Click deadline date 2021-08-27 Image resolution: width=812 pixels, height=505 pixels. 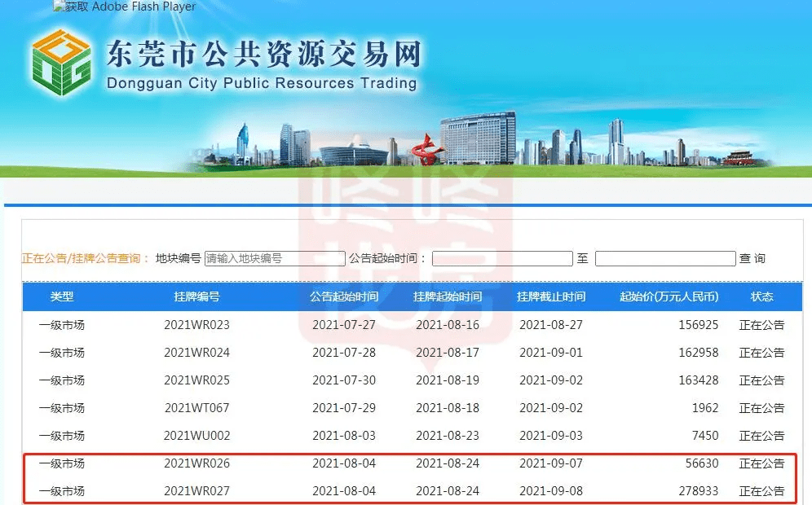pos(551,325)
